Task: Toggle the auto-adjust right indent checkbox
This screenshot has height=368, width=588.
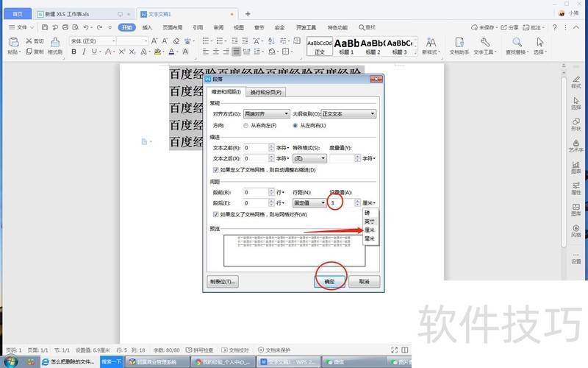Action: (x=215, y=170)
